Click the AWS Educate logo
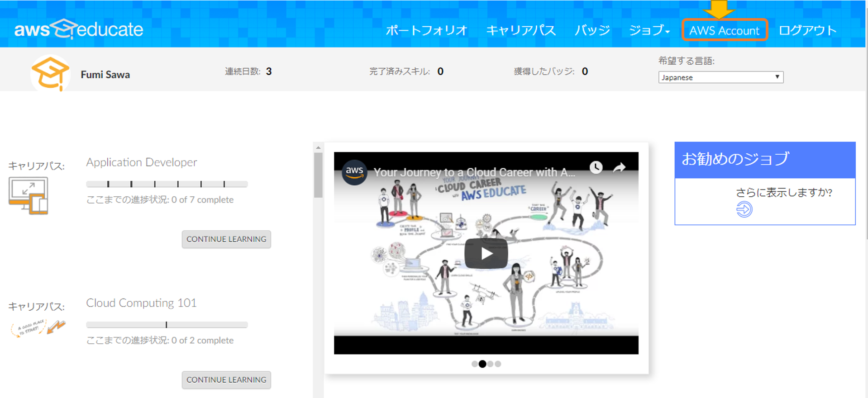The height and width of the screenshot is (398, 868). [79, 29]
